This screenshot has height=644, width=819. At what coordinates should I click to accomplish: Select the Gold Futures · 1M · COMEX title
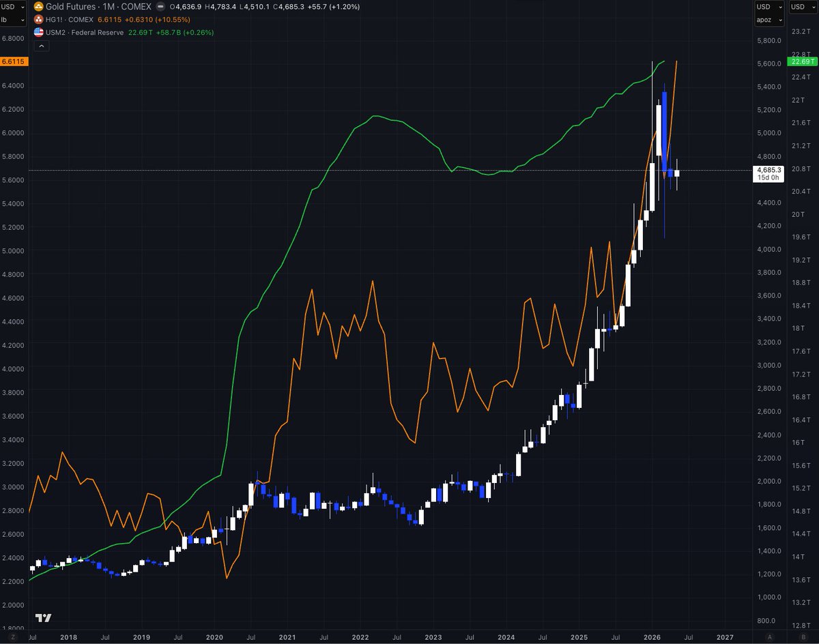coord(98,7)
